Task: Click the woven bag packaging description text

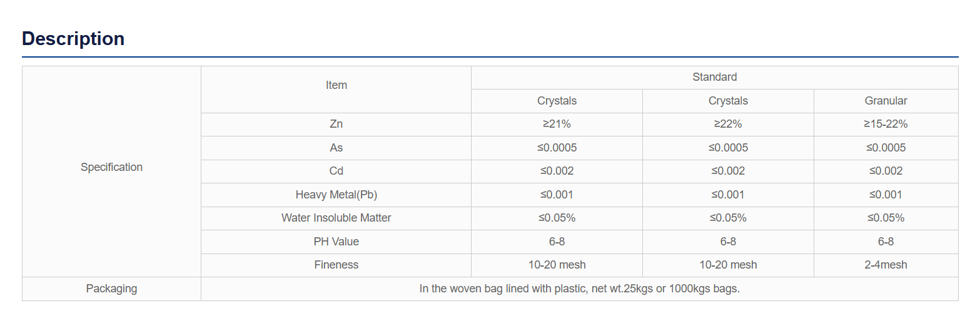Action: [580, 289]
